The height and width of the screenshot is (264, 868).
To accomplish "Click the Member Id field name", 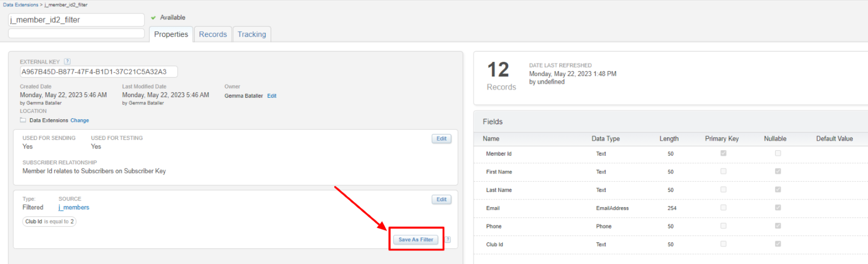I will (499, 154).
